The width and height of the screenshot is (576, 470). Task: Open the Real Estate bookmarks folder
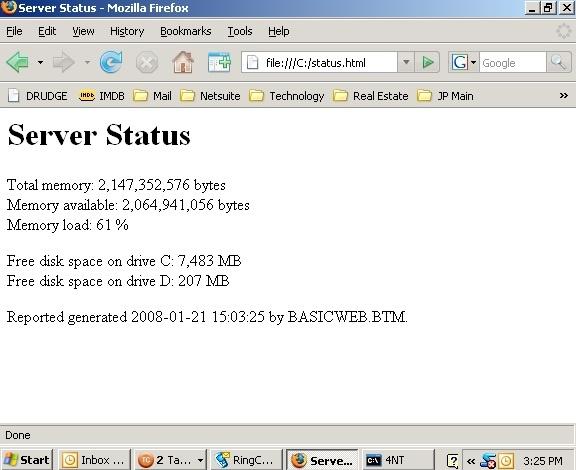[370, 96]
